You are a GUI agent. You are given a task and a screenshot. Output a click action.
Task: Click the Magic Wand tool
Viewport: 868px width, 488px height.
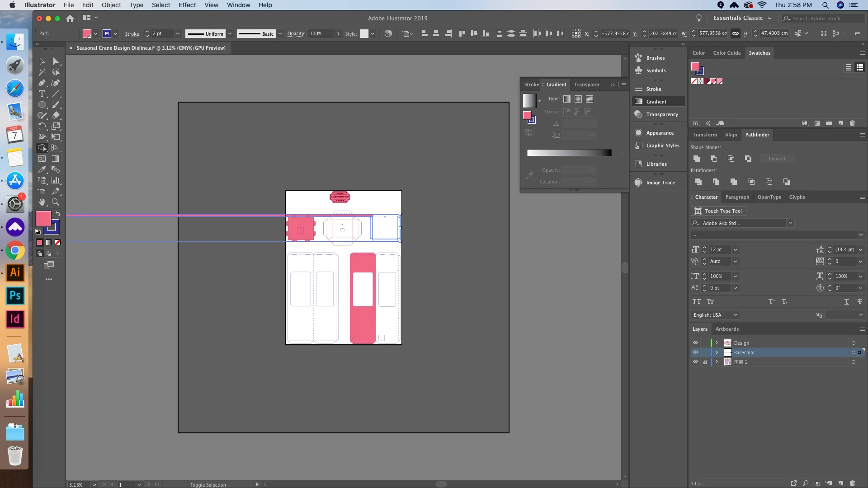pyautogui.click(x=42, y=72)
